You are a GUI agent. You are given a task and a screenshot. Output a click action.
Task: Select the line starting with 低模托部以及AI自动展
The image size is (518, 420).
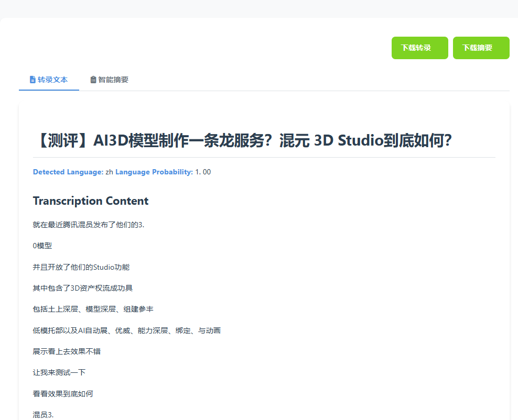pyautogui.click(x=126, y=330)
